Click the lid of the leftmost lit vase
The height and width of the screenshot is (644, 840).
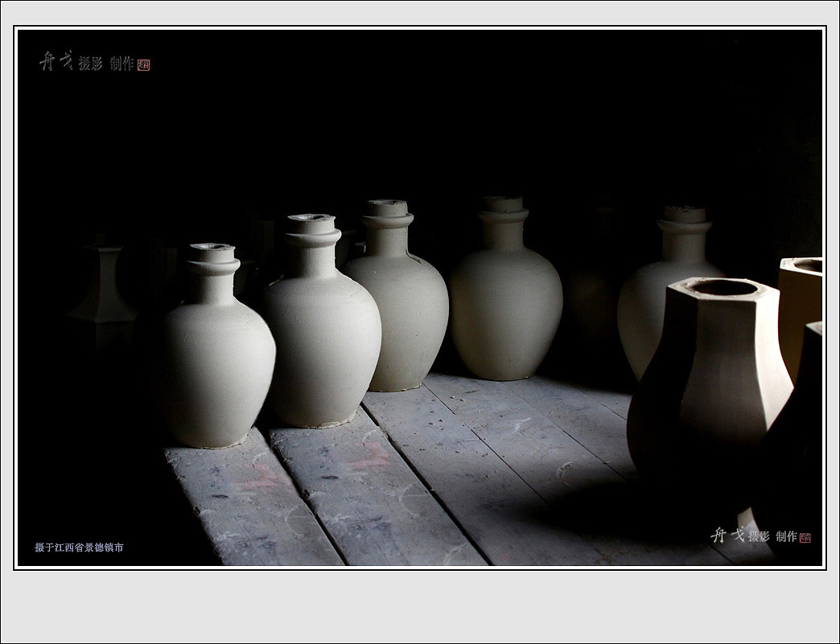pos(212,254)
